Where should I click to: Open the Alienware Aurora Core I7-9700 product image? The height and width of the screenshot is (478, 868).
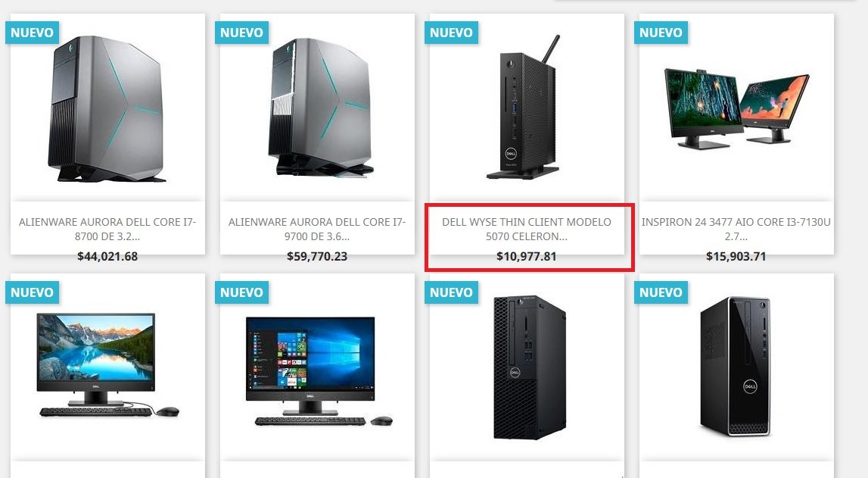pyautogui.click(x=319, y=108)
